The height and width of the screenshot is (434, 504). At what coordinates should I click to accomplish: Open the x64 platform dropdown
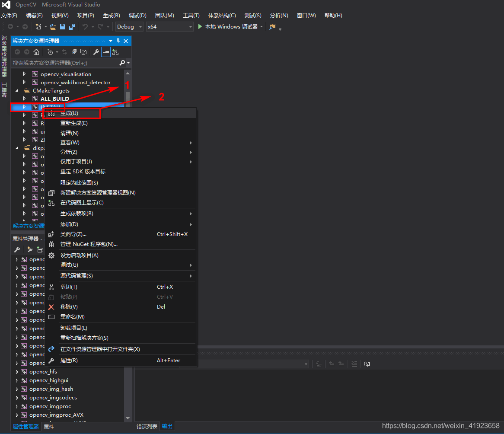[x=170, y=27]
